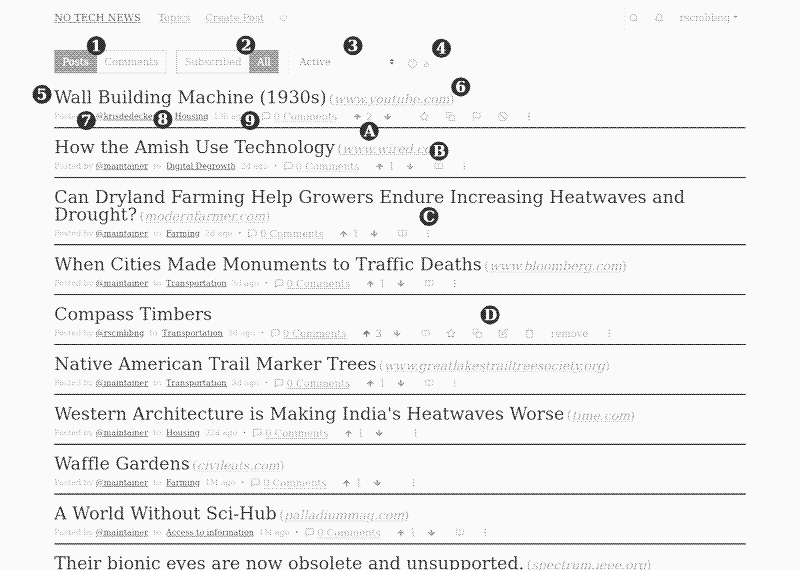Viewport: 800px width, 570px height.
Task: Show only Subscribed communities
Action: pos(213,62)
